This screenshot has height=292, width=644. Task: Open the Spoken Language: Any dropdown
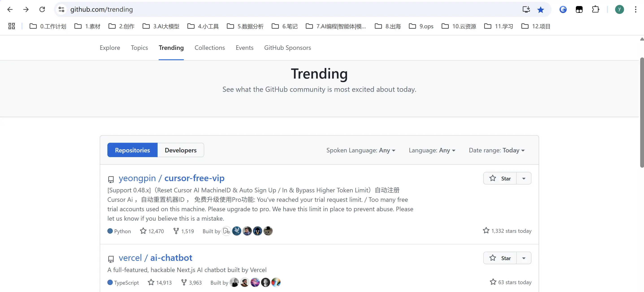tap(361, 150)
